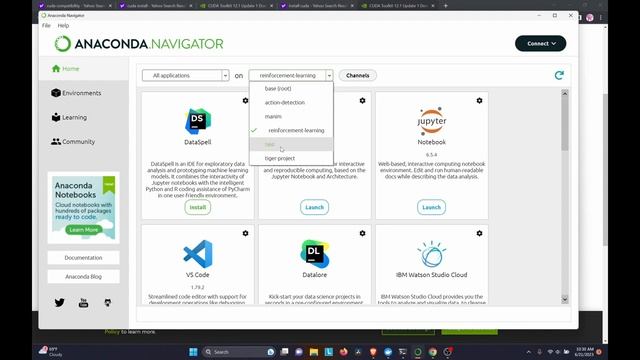This screenshot has height=360, width=640.
Task: Click the Jupyter Notebook logo
Action: click(431, 121)
